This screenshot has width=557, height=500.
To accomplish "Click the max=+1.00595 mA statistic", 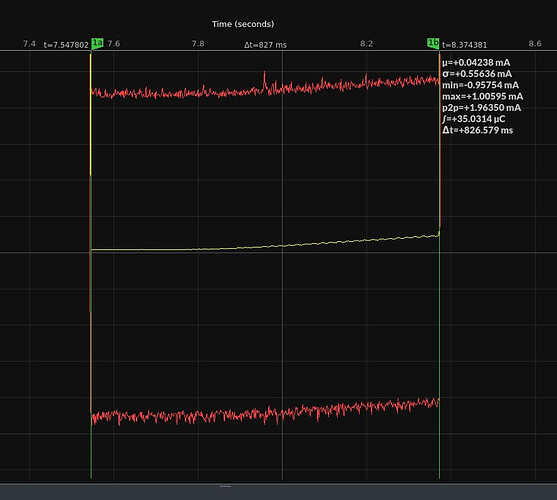I will [483, 97].
